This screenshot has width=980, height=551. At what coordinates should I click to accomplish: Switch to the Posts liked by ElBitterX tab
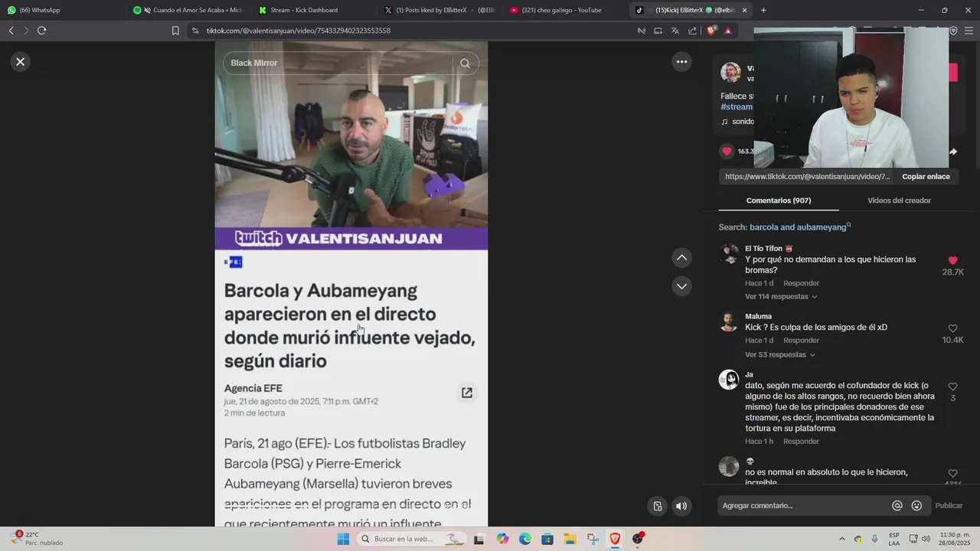click(439, 10)
